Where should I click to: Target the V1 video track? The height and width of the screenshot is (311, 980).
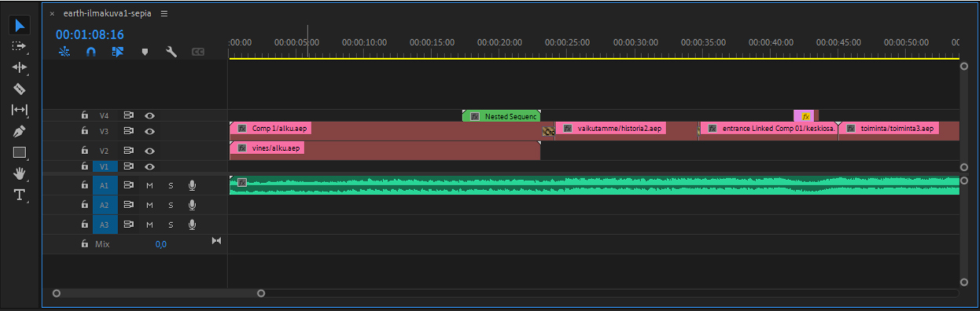point(105,166)
